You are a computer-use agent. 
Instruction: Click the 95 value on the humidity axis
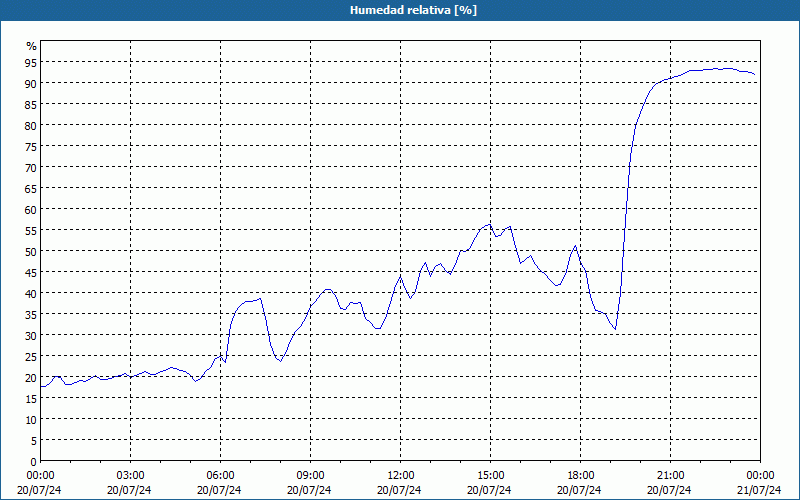[31, 62]
